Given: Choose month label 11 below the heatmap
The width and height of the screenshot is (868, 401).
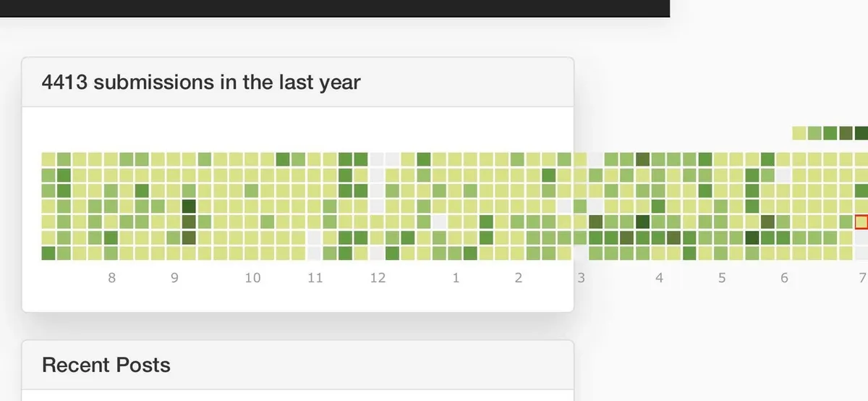Looking at the screenshot, I should point(315,278).
